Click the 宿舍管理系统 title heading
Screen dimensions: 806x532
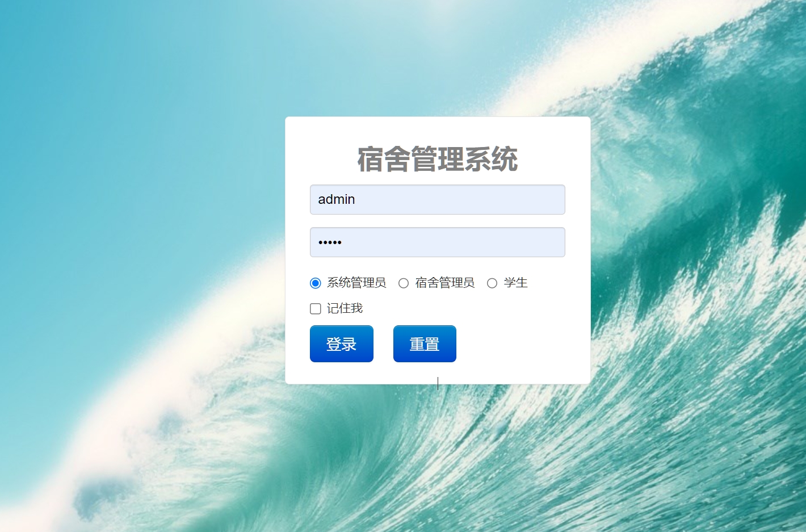(438, 159)
